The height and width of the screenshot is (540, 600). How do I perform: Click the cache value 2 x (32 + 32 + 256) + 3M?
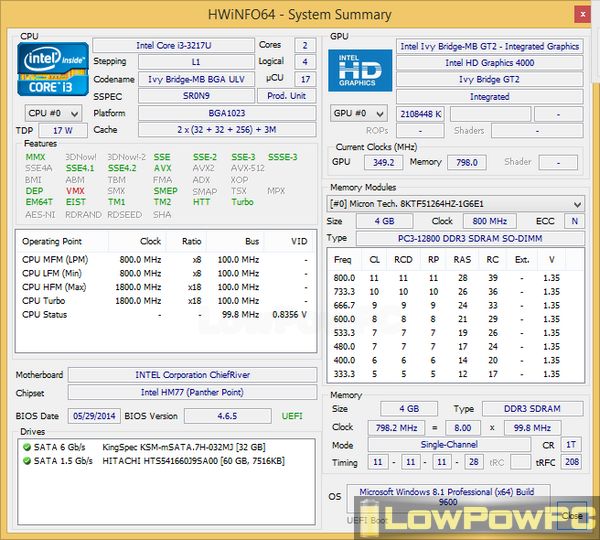click(227, 130)
